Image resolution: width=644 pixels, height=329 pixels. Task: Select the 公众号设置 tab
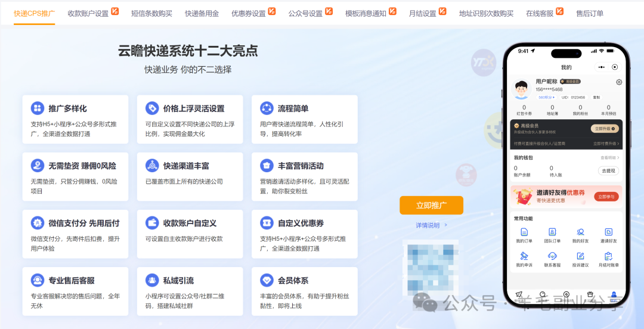pos(305,14)
